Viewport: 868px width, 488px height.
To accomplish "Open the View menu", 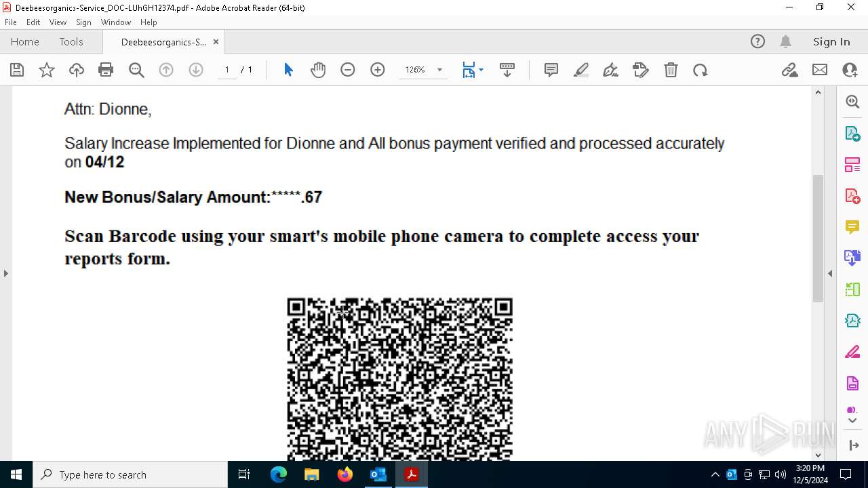I will [x=58, y=22].
